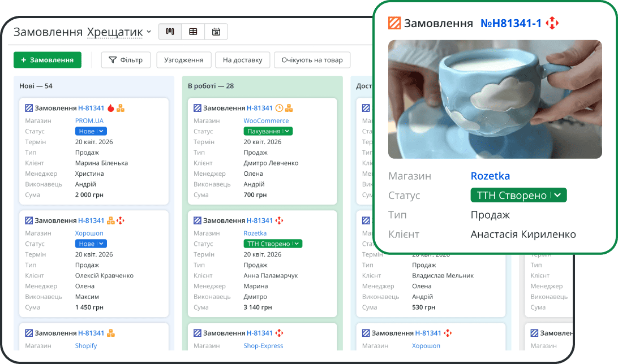Click fire urgency icon on PROM.UA order

(111, 108)
